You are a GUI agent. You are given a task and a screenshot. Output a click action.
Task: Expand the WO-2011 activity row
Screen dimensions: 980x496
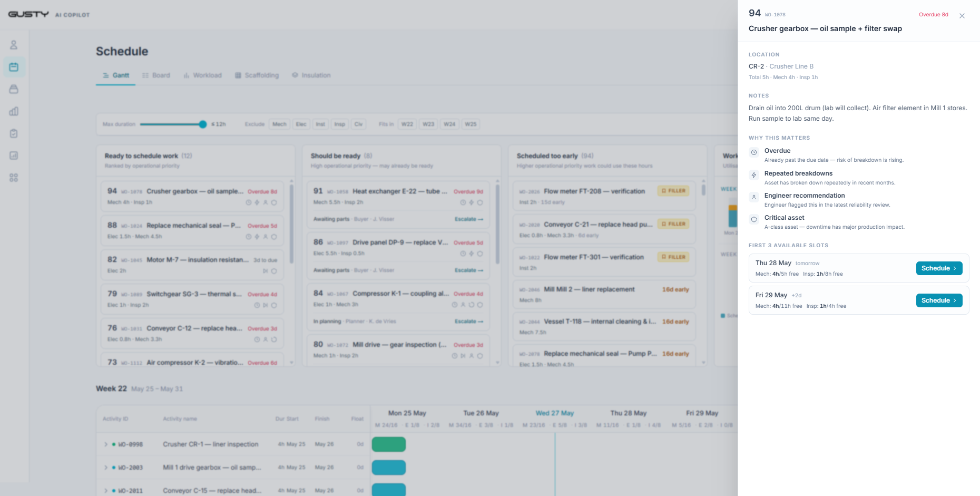[x=106, y=491]
